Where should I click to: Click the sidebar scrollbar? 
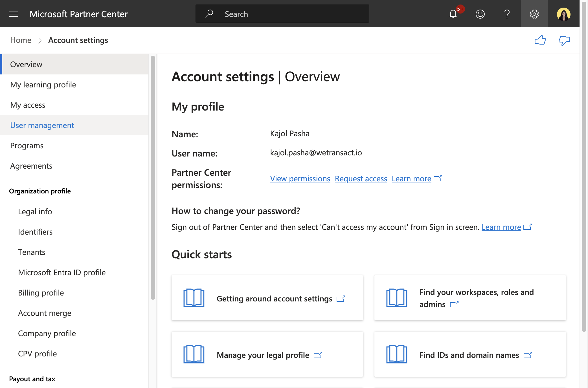pyautogui.click(x=153, y=178)
